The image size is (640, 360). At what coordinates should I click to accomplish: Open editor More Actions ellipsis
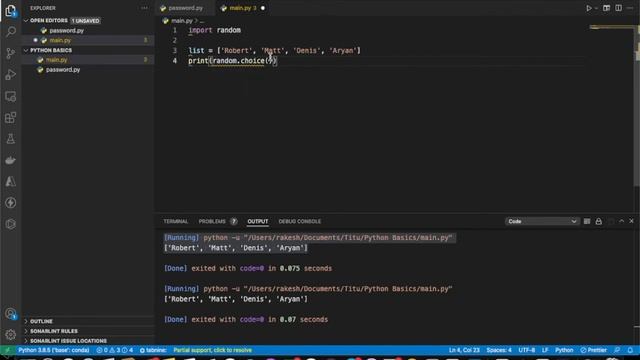pyautogui.click(x=630, y=8)
